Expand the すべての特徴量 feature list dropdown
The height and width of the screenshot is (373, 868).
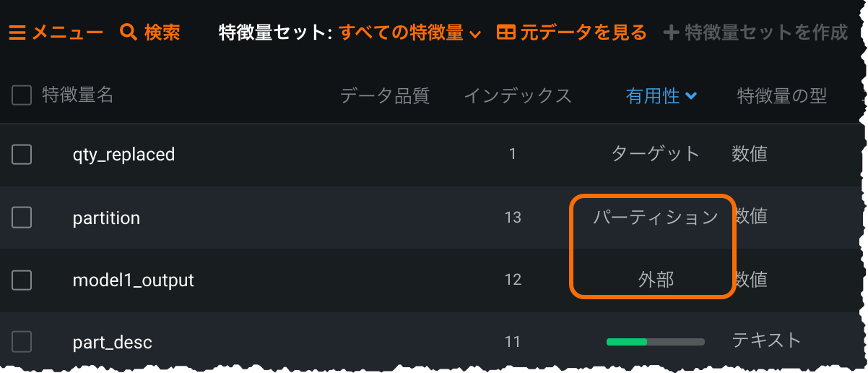click(409, 33)
